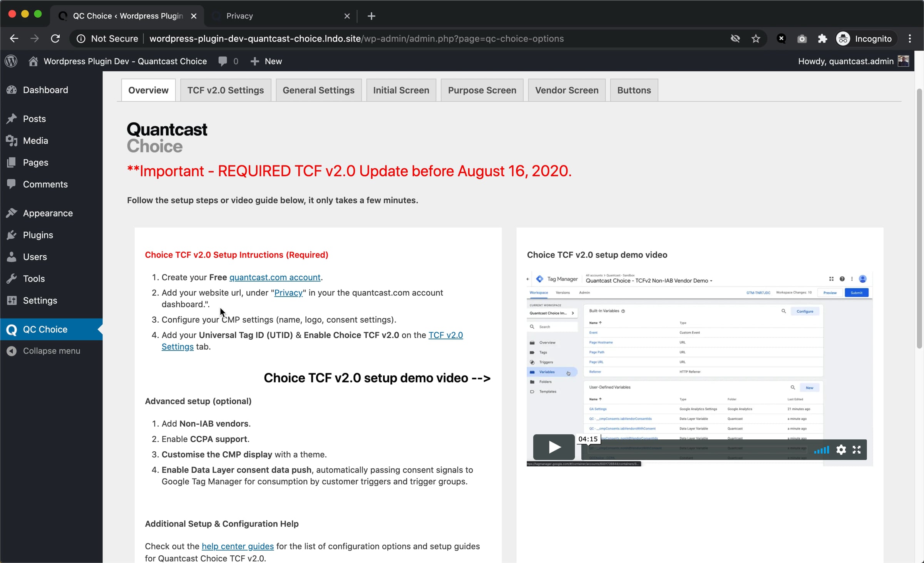
Task: Switch to General Settings tab
Action: click(318, 90)
